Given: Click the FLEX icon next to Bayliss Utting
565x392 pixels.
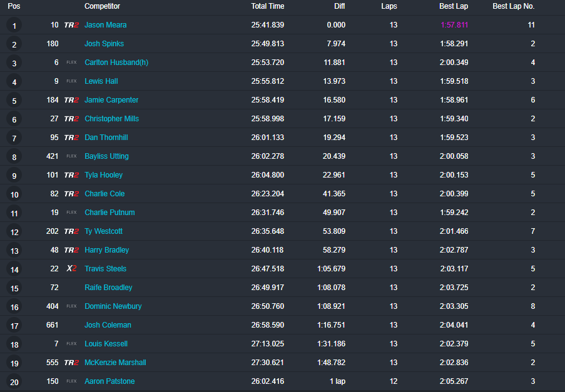Looking at the screenshot, I should [71, 156].
